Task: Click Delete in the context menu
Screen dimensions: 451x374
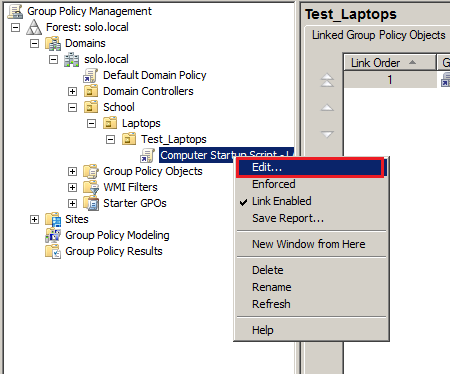Action: (268, 270)
